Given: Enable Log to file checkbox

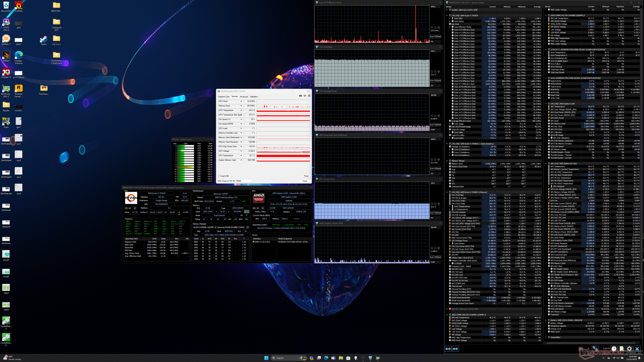Looking at the screenshot, I should tap(220, 176).
